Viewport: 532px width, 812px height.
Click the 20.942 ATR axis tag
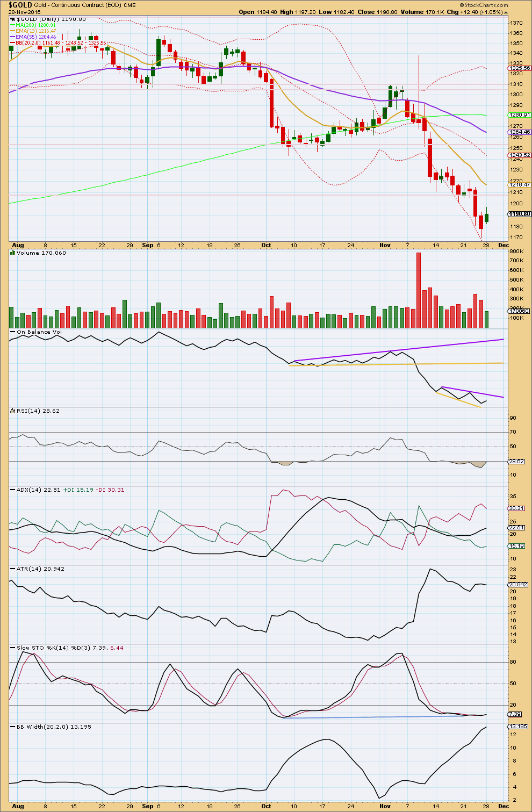(519, 584)
